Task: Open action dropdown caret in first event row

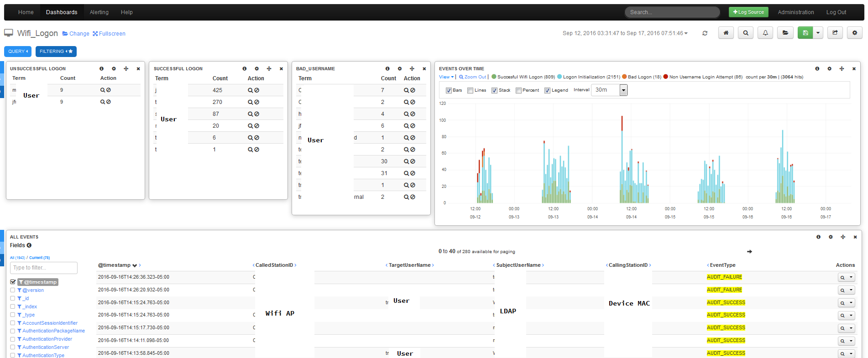Action: (851, 277)
